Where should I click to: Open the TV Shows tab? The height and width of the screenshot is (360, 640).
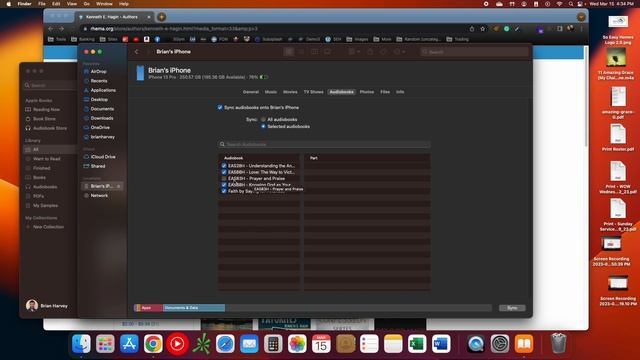313,92
